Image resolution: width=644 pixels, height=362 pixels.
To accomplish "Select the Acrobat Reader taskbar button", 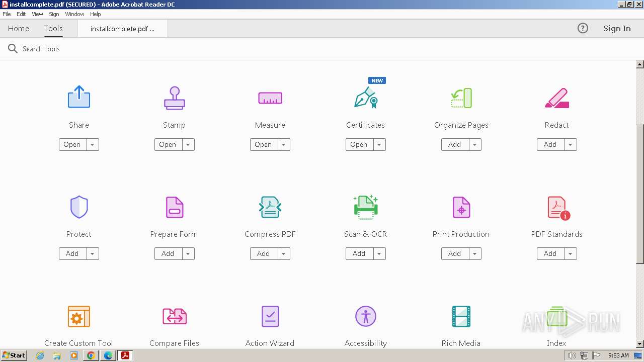I will pyautogui.click(x=125, y=355).
